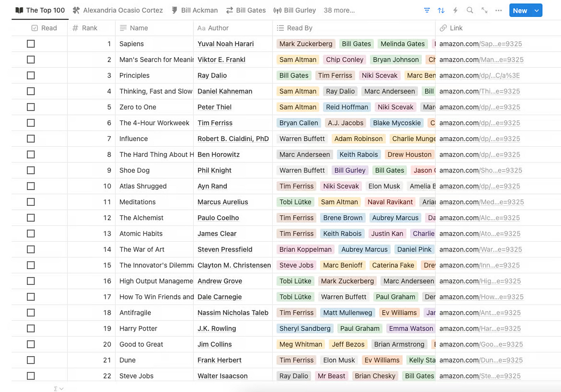The height and width of the screenshot is (392, 561).
Task: Open the Bill Gates view tab
Action: click(x=246, y=10)
